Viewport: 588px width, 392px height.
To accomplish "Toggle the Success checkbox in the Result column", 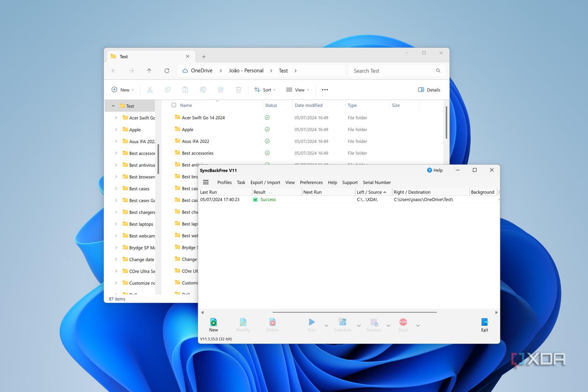I will (x=255, y=200).
